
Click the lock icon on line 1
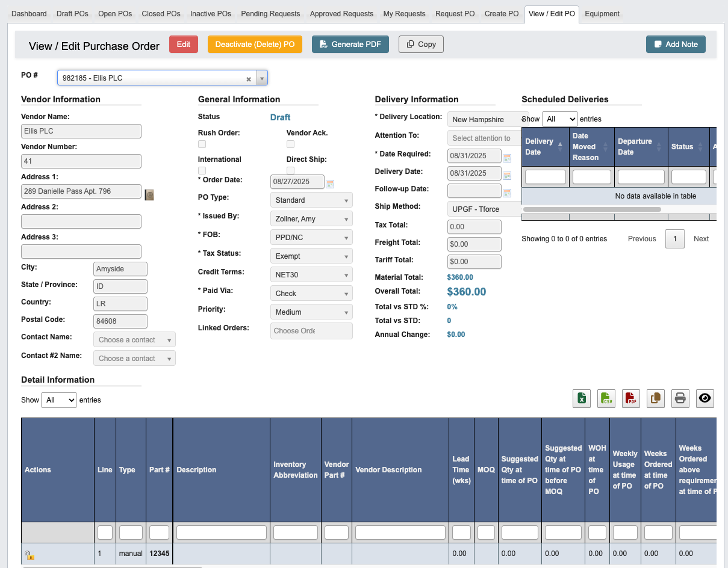click(x=29, y=555)
